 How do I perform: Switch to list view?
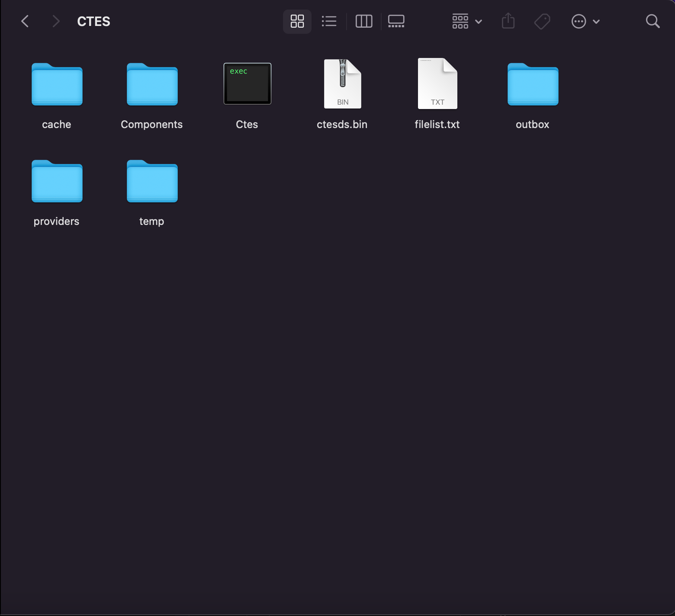click(329, 21)
